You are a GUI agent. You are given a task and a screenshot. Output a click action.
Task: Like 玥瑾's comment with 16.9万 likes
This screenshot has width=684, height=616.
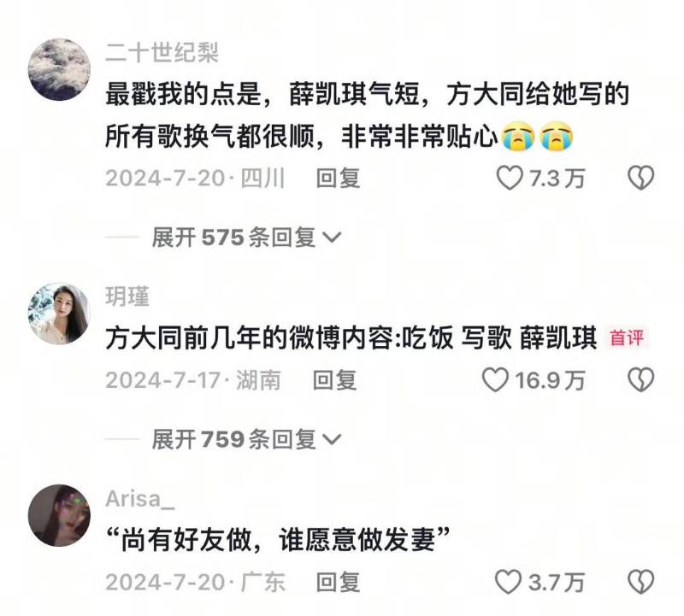[x=495, y=379]
